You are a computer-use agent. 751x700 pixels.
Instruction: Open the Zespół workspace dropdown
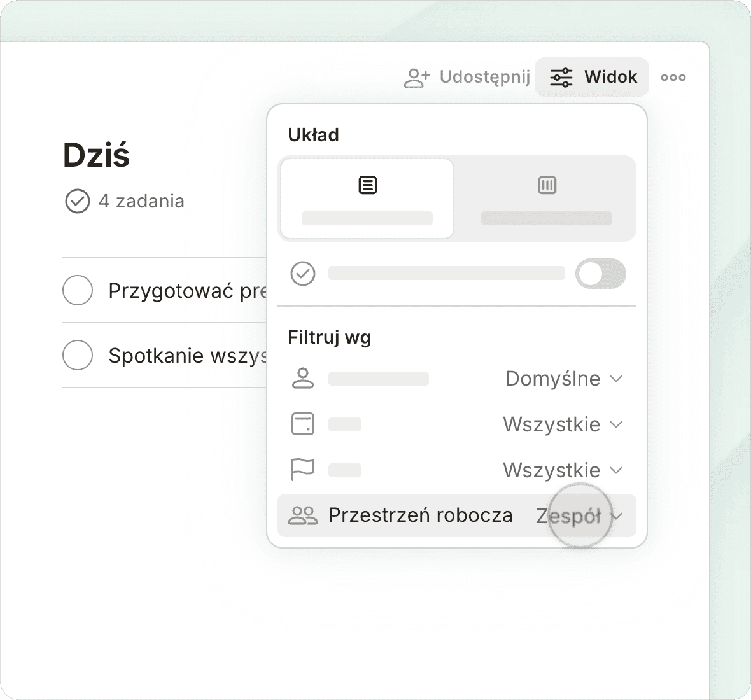(578, 515)
